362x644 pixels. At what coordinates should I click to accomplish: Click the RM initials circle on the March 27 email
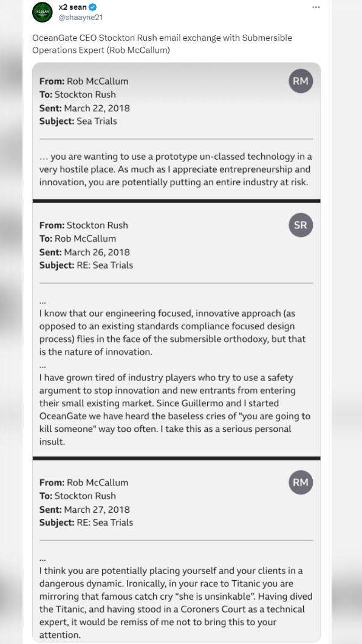(x=301, y=482)
